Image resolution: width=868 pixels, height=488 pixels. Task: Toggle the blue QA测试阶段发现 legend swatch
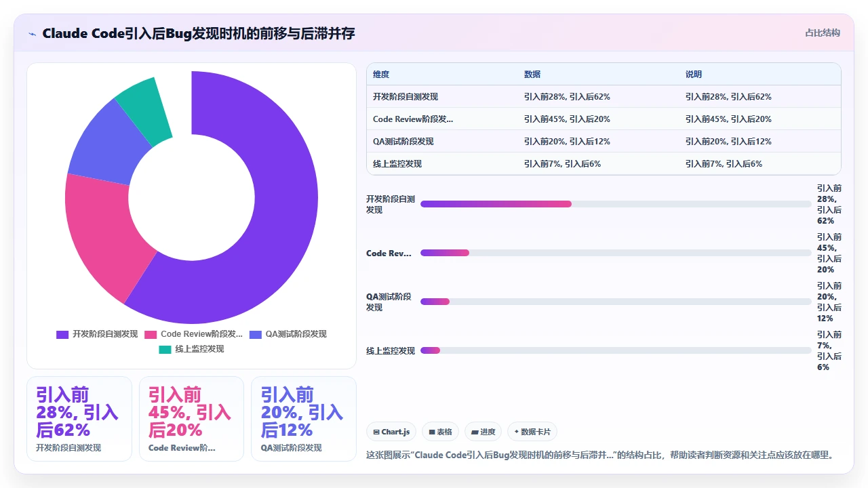256,334
